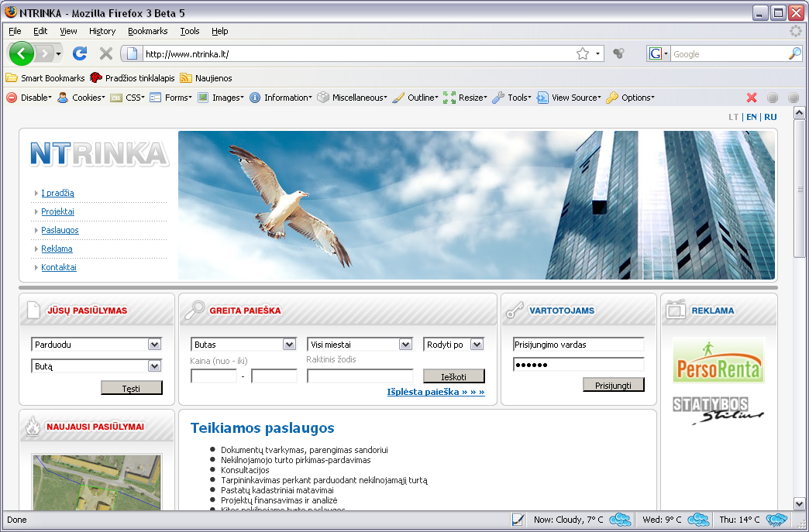
Task: Open the Visi miestai city dropdown
Action: (360, 345)
